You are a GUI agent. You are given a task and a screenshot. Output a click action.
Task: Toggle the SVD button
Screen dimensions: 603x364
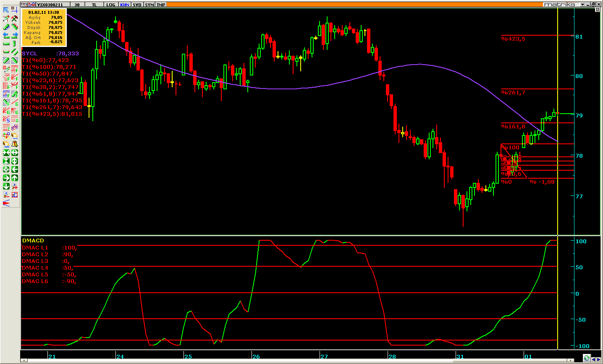(x=137, y=5)
